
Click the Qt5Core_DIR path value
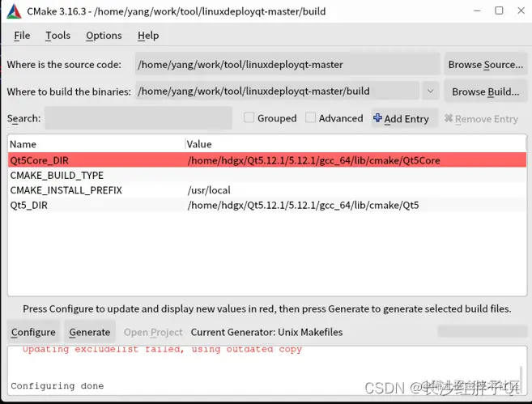click(x=314, y=160)
